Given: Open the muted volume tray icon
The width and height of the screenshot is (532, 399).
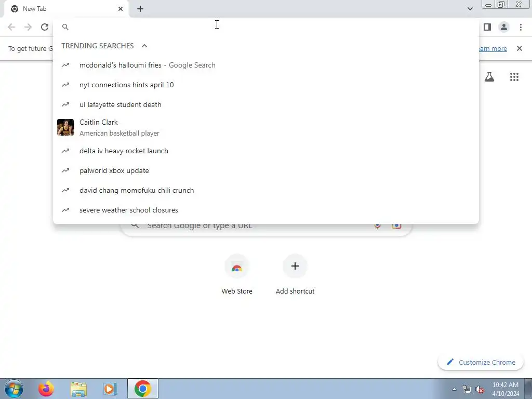Looking at the screenshot, I should pyautogui.click(x=480, y=390).
